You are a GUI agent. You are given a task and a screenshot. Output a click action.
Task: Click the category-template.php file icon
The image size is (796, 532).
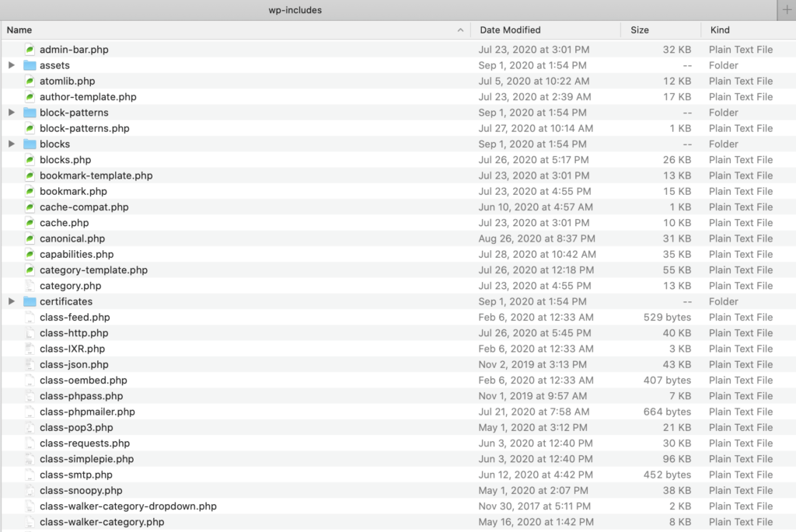coord(30,269)
